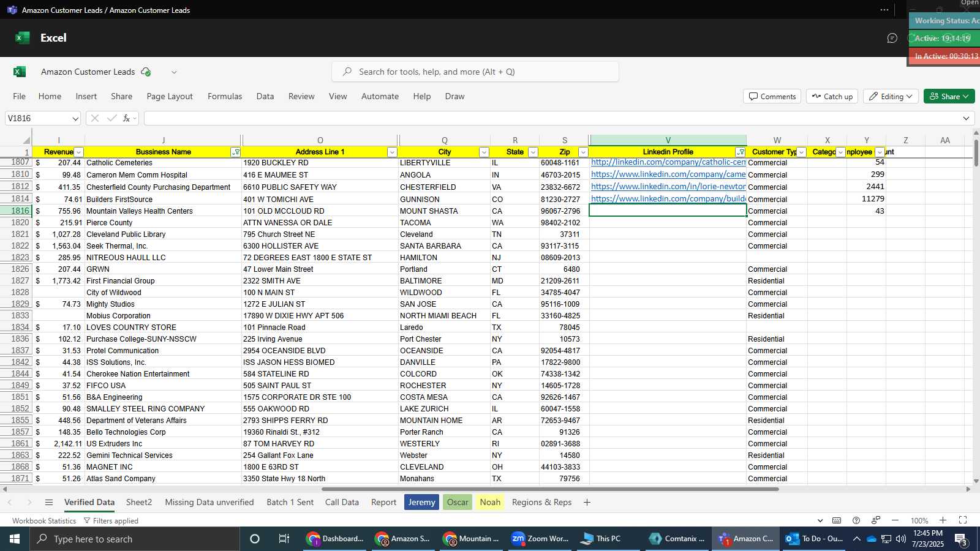Open the Catholic Cemeteries LinkedIn link
The width and height of the screenshot is (980, 551).
point(668,162)
